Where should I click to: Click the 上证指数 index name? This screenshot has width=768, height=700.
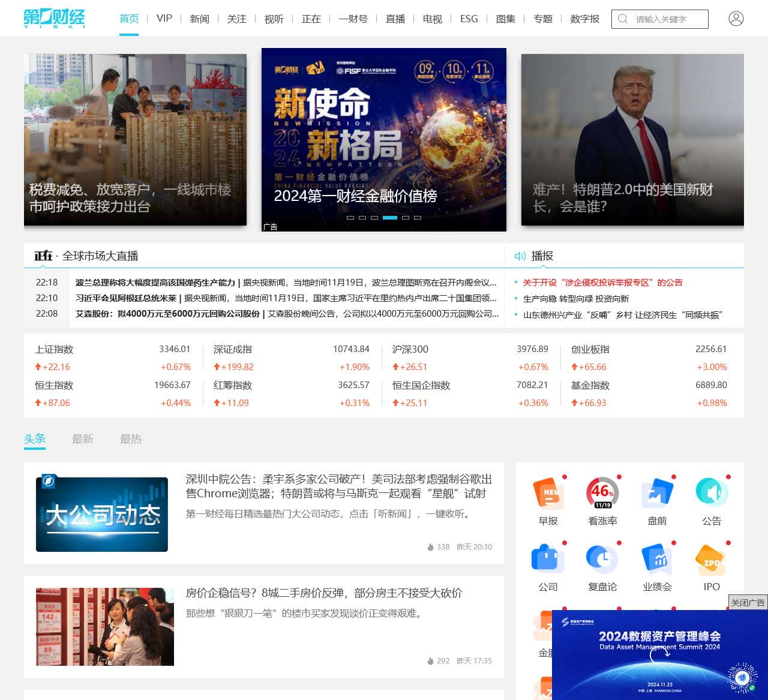click(54, 349)
